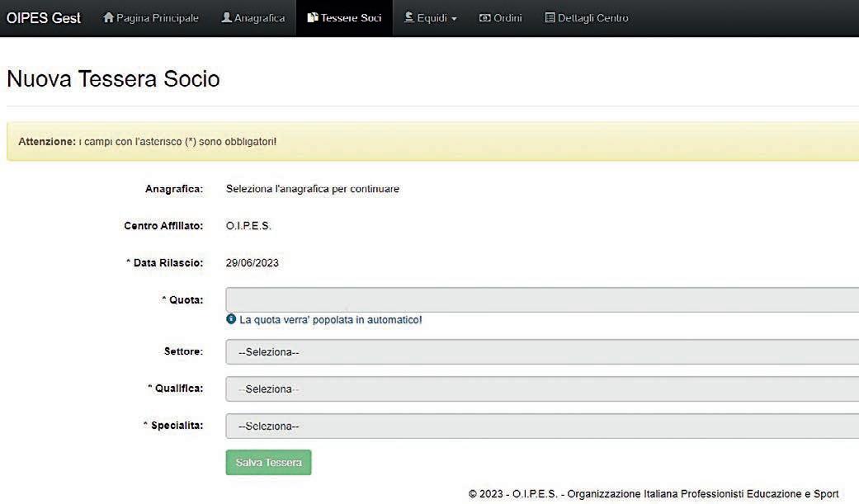Viewport: 859px width, 504px height.
Task: Click the OIPES Gest brand link
Action: pyautogui.click(x=43, y=18)
